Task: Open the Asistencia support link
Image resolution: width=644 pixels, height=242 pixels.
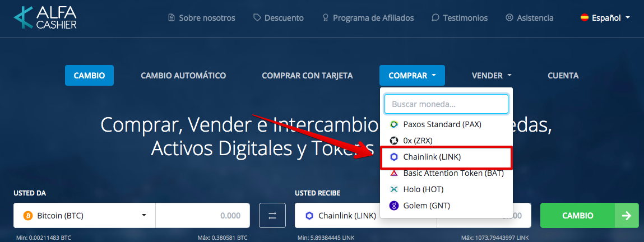Action: coord(530,17)
